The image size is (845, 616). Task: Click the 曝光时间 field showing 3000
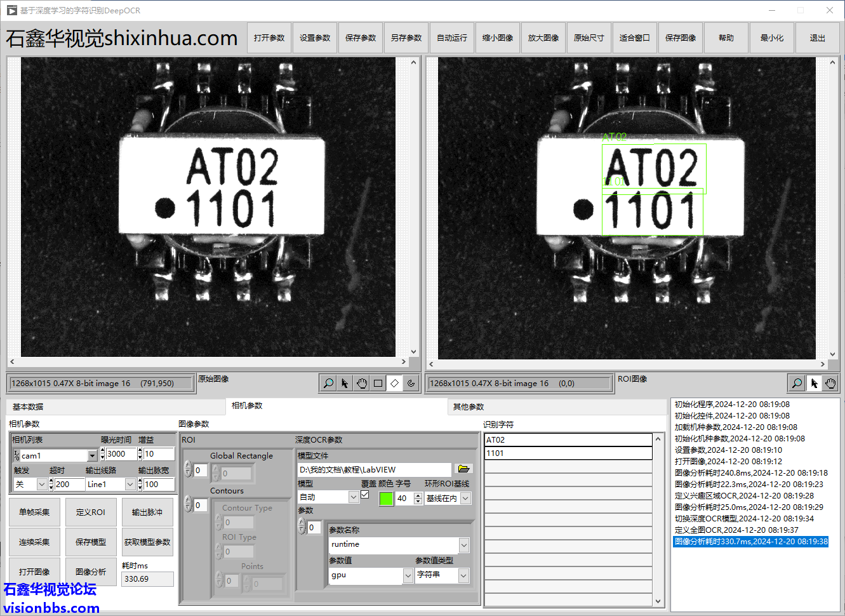(121, 454)
